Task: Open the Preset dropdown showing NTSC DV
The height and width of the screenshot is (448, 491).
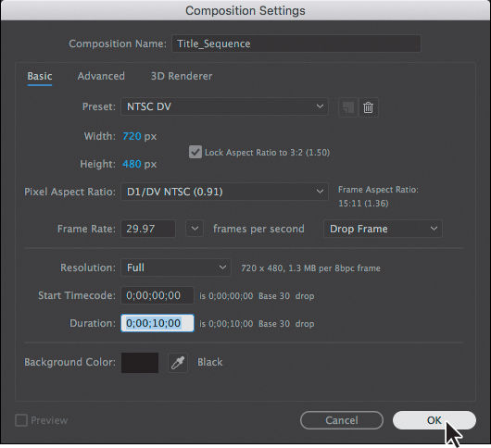Action: click(x=224, y=106)
